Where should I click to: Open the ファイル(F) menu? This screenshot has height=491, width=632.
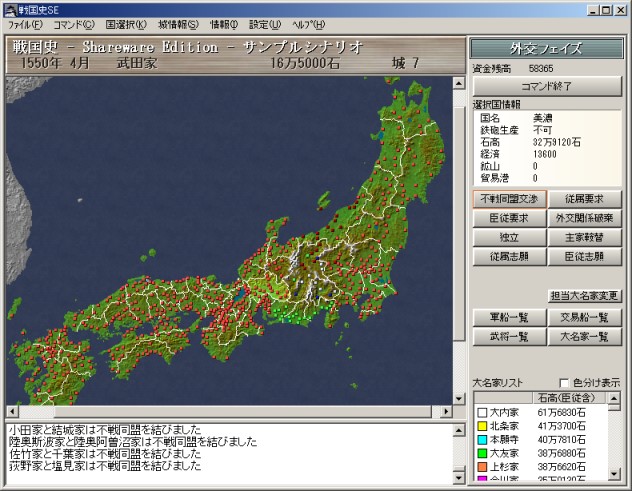(x=25, y=25)
